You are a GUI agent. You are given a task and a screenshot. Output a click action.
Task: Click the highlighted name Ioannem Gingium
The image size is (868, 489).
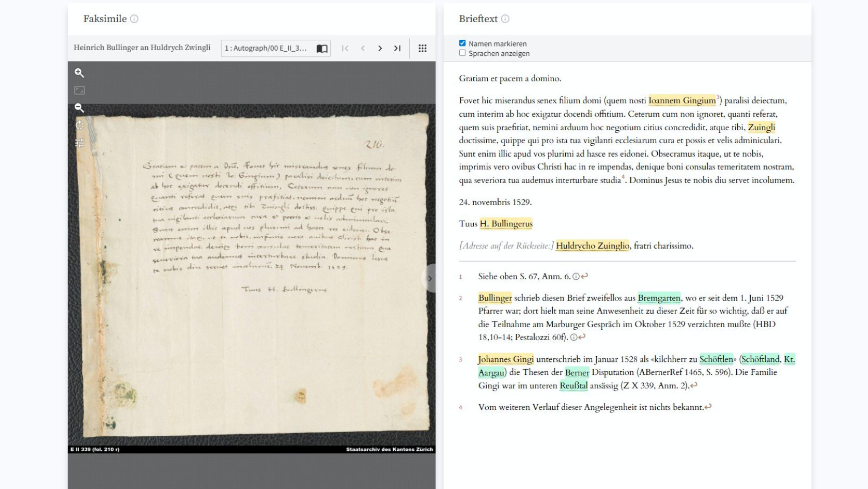(682, 100)
